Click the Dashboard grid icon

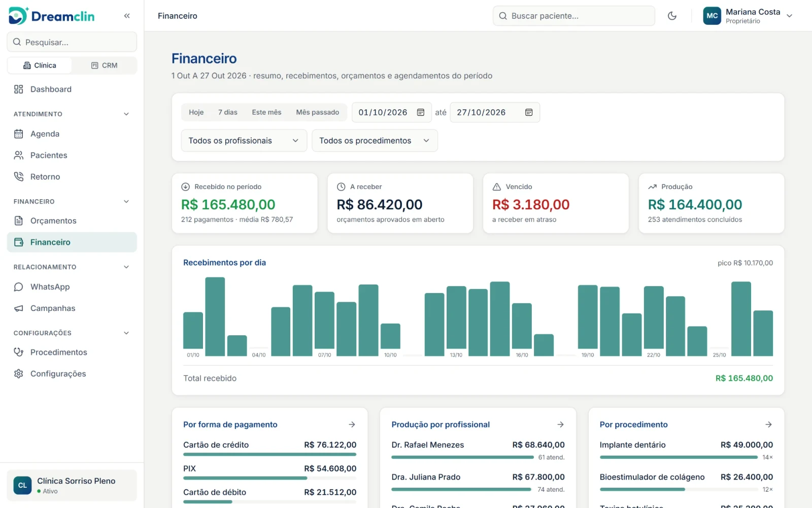(x=19, y=89)
